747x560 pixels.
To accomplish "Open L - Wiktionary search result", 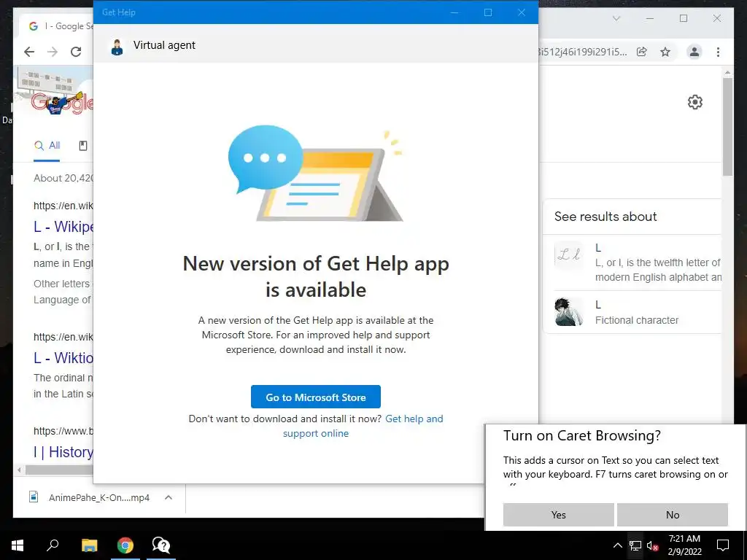I will 63,357.
